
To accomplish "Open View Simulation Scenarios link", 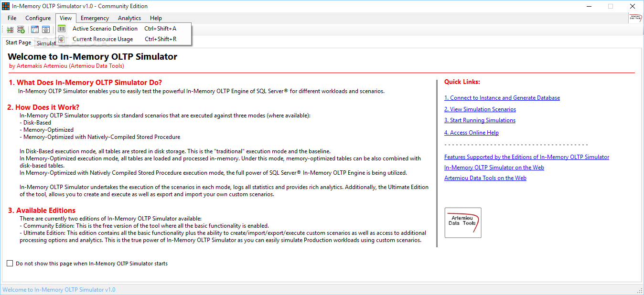I will pyautogui.click(x=480, y=109).
